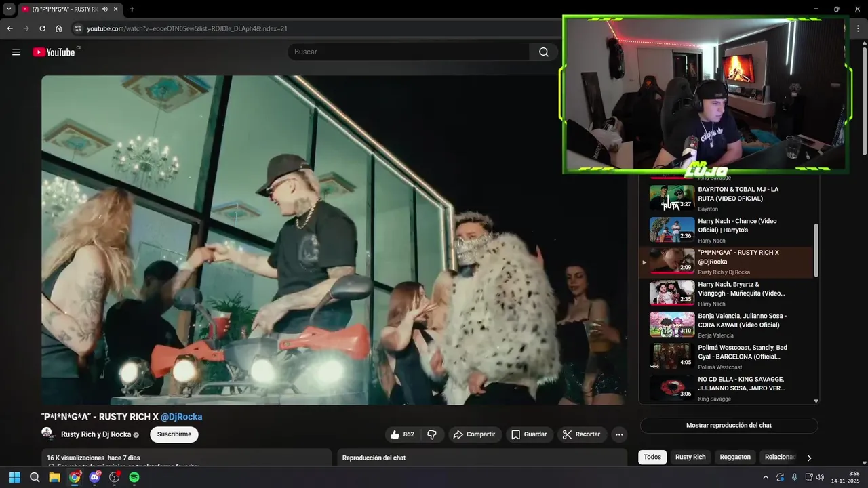
Task: Open site information icon in address bar
Action: 77,28
